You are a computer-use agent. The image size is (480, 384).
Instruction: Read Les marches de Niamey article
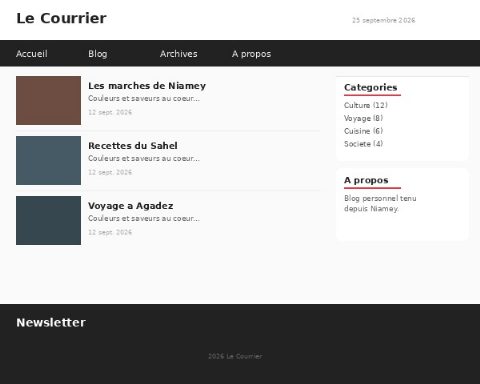point(147,86)
